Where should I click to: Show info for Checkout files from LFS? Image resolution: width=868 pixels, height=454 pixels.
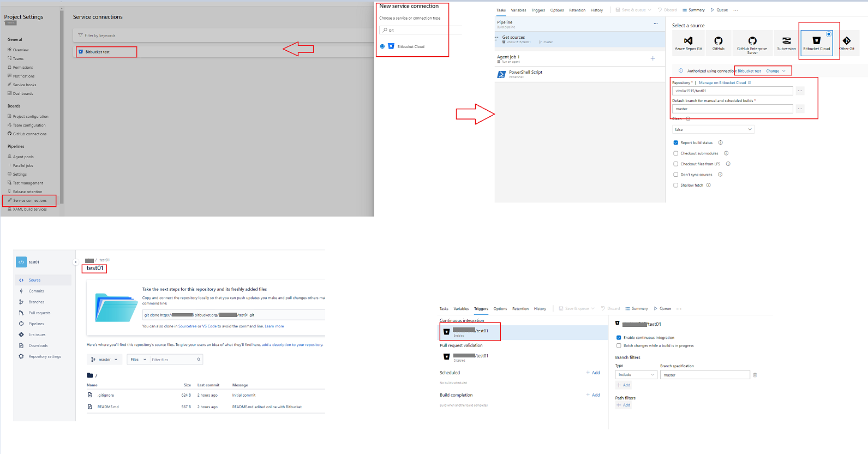point(728,164)
